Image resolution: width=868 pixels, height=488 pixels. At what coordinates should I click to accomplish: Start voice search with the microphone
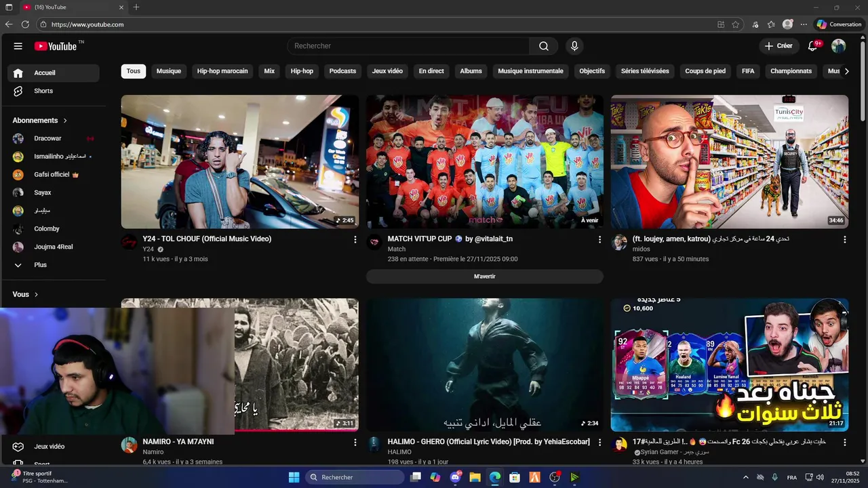[x=574, y=46]
